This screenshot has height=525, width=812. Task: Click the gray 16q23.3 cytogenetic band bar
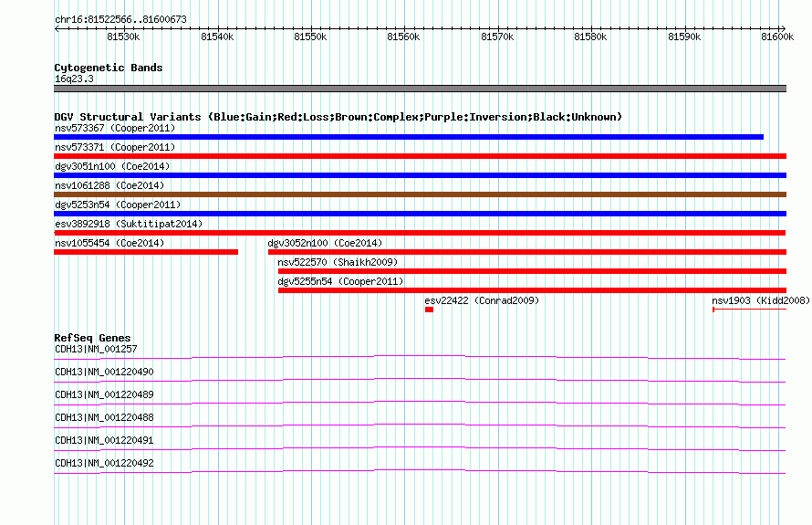pos(420,89)
